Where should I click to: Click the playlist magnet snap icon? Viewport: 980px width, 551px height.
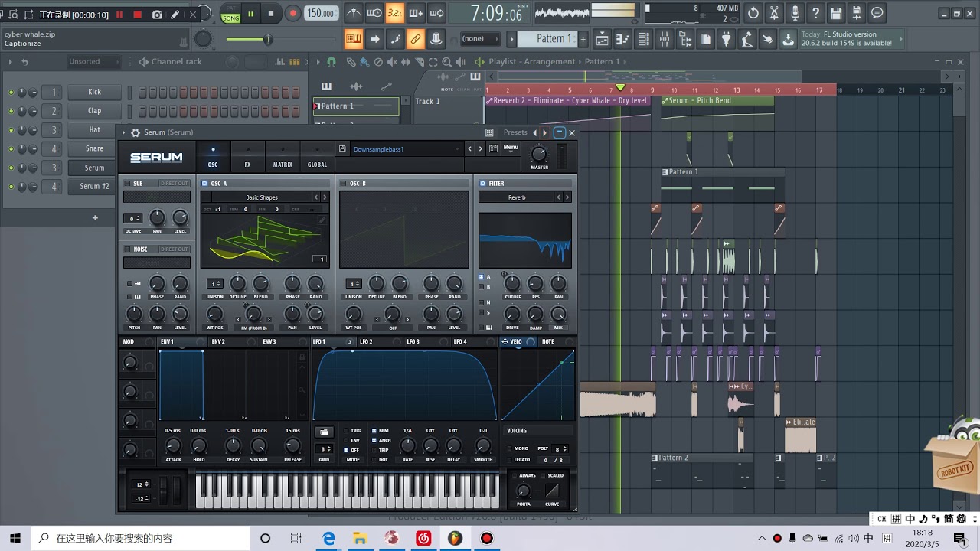tap(331, 62)
